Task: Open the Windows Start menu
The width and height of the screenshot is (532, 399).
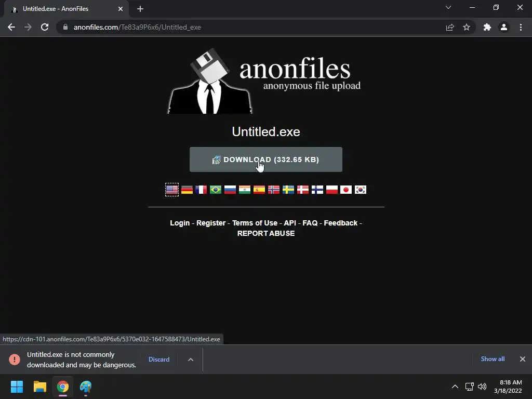Action: (17, 387)
